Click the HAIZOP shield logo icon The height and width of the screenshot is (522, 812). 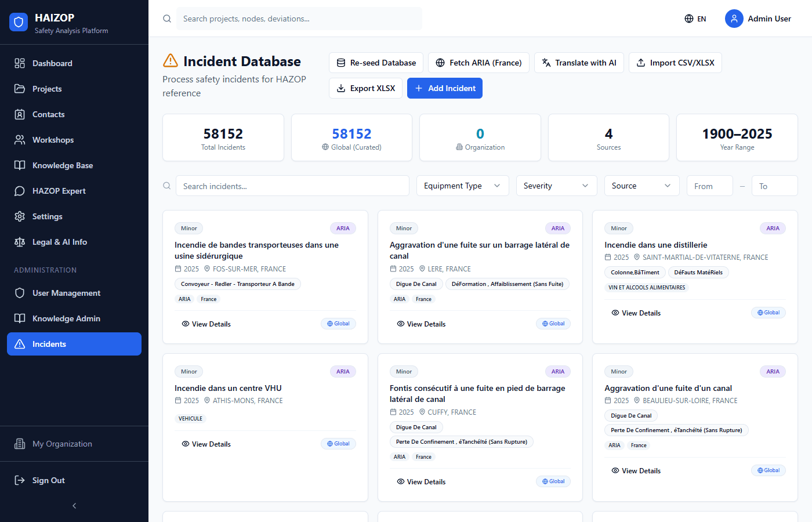[19, 23]
